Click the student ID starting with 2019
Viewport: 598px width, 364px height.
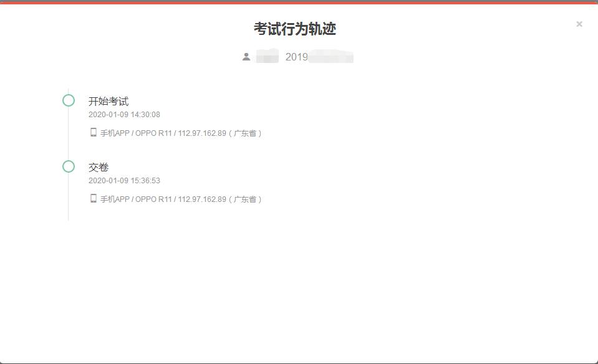[x=319, y=57]
